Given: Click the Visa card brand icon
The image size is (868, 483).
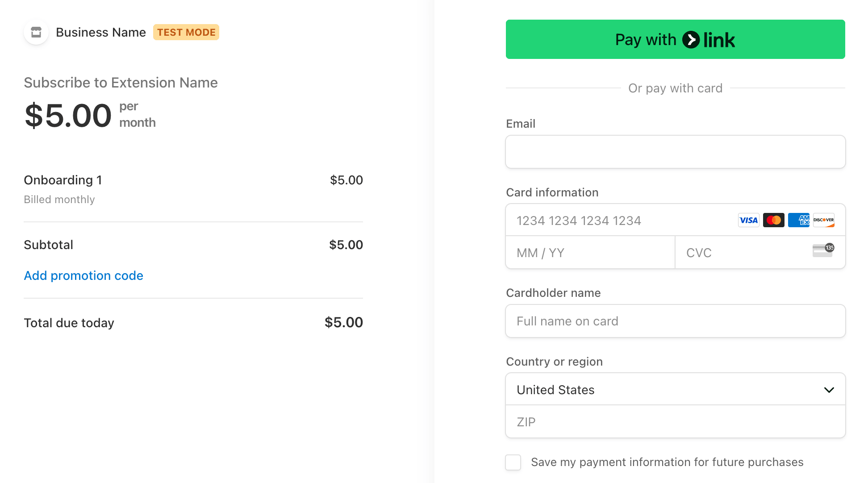Looking at the screenshot, I should (748, 220).
